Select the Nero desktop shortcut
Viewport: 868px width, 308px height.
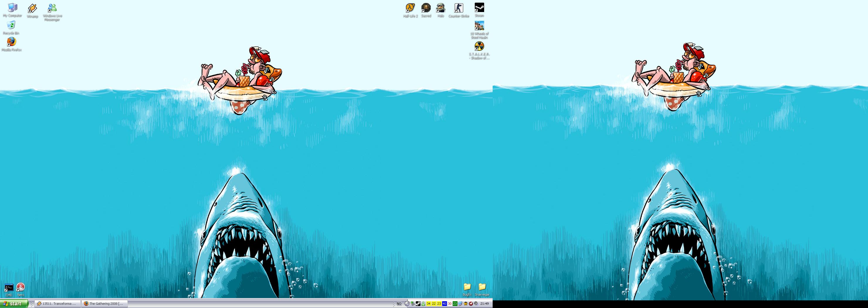[21, 290]
